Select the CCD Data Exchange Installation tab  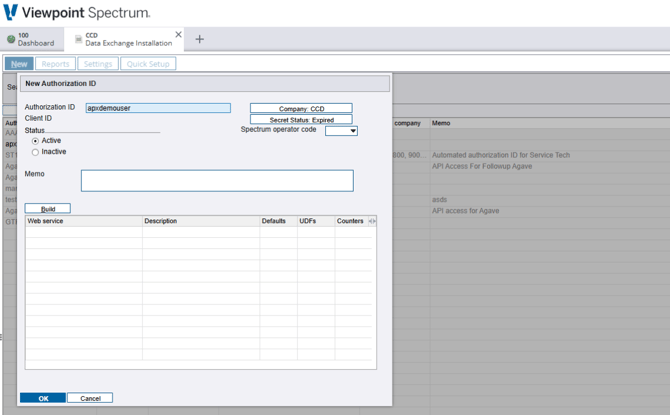tap(124, 39)
